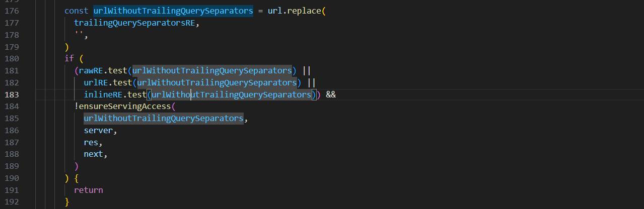Image resolution: width=644 pixels, height=209 pixels.
Task: Click the 'return' keyword on line 191
Action: pos(89,190)
